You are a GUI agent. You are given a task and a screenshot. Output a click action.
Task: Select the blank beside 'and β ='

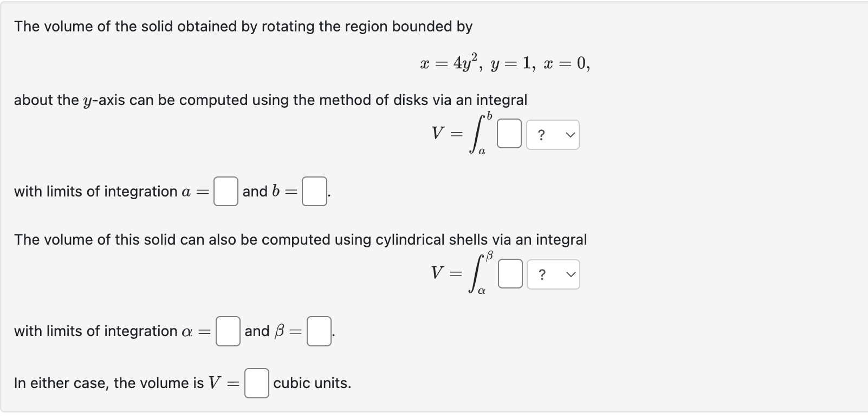[319, 331]
